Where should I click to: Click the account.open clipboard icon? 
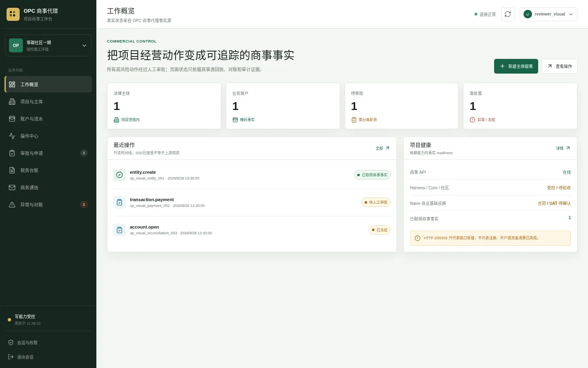(x=120, y=230)
